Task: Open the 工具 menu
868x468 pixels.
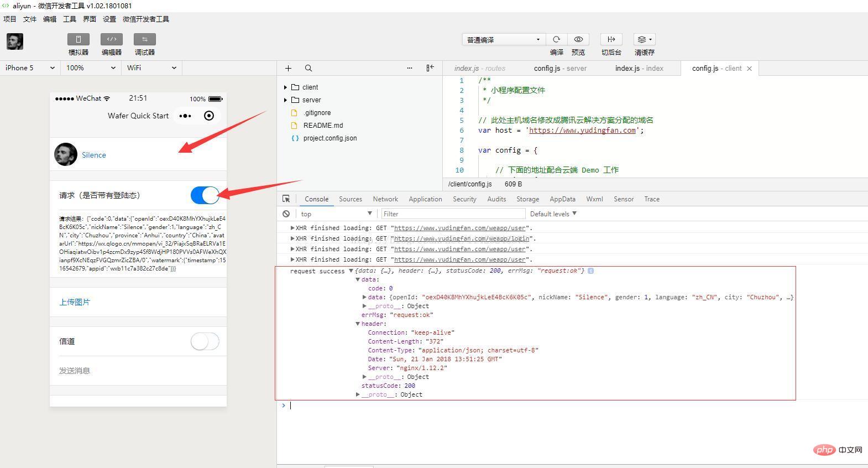Action: coord(70,19)
